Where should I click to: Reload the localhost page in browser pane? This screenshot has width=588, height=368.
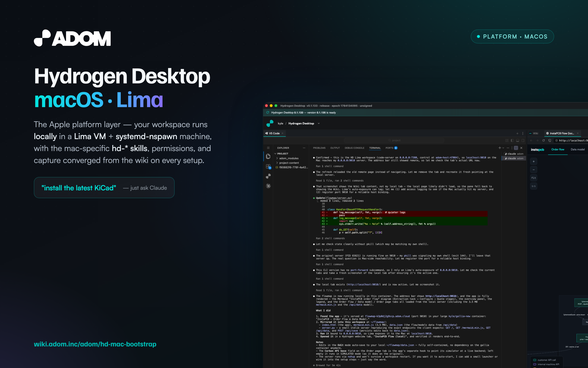pos(544,140)
